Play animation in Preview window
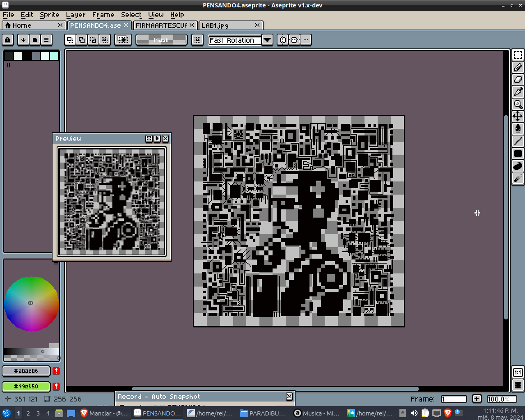Image resolution: width=525 pixels, height=420 pixels. 157,139
